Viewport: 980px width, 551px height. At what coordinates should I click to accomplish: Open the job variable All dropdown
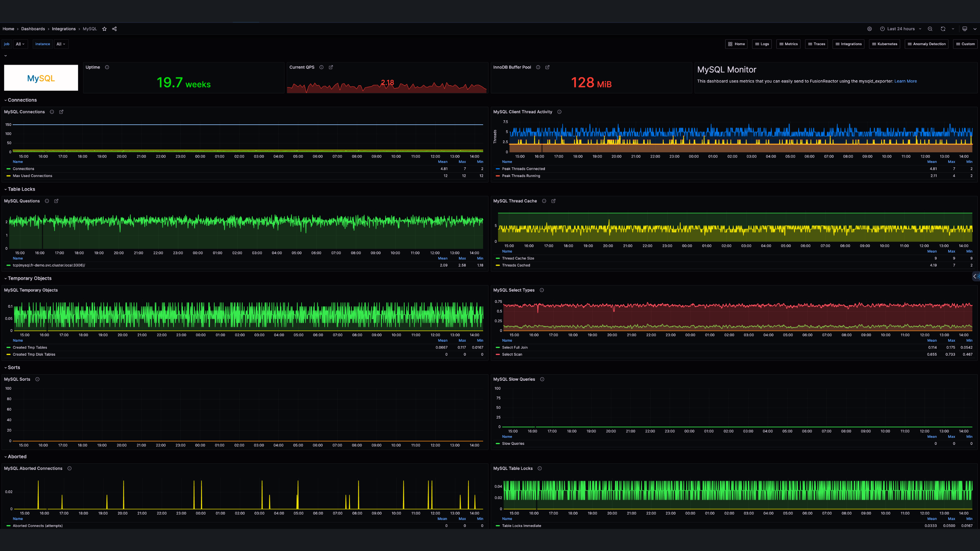(20, 44)
